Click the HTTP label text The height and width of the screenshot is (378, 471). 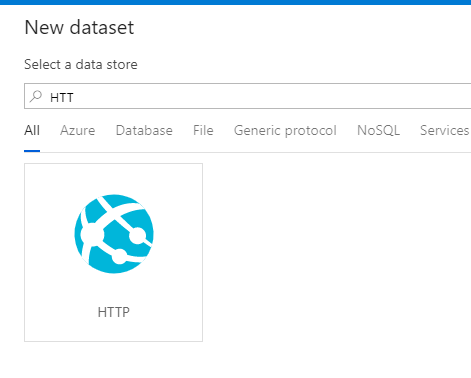point(114,312)
